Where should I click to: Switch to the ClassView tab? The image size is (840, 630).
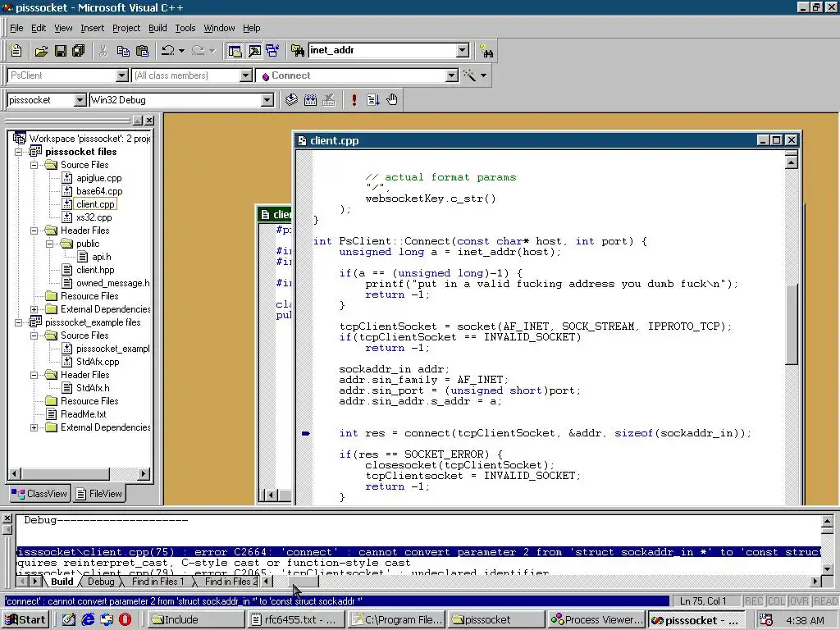tap(39, 494)
